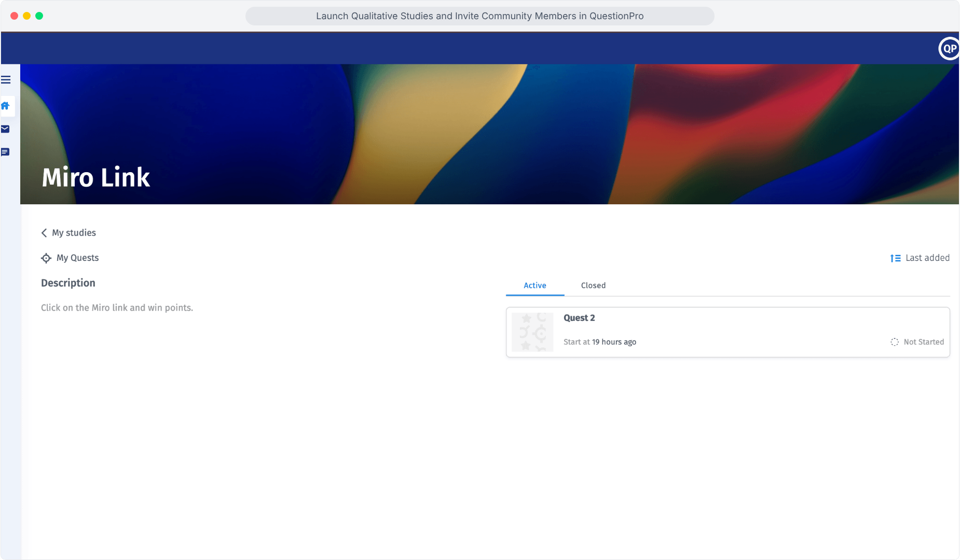The image size is (960, 560).
Task: Click the My Quests label
Action: (x=77, y=258)
